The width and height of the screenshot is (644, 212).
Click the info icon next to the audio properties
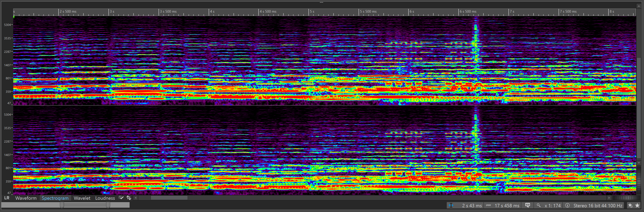(568, 205)
